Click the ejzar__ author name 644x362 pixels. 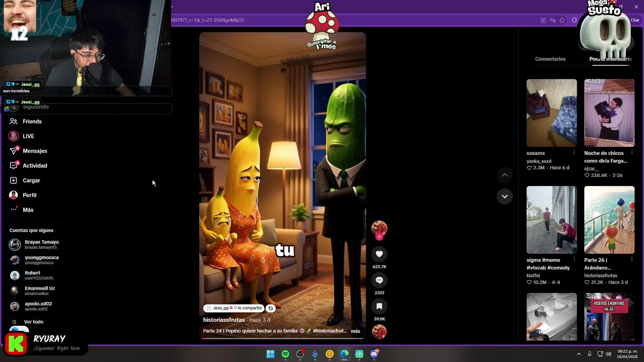click(592, 168)
